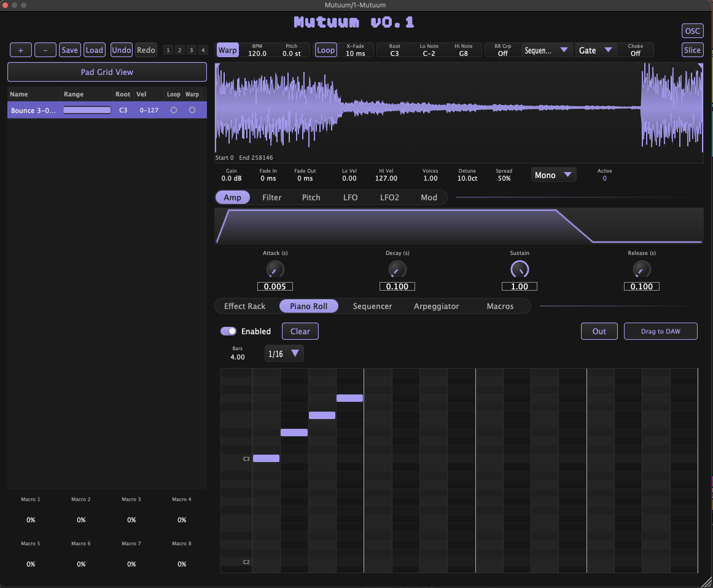Image resolution: width=713 pixels, height=588 pixels.
Task: Click the Attack knob
Action: pos(275,270)
